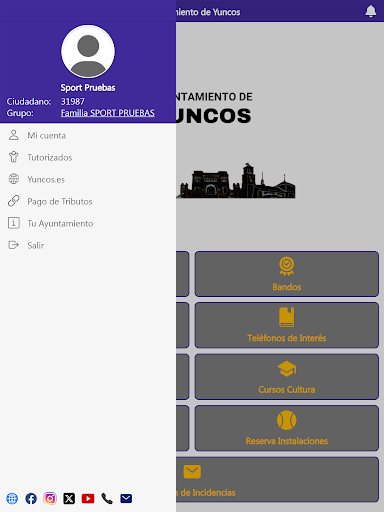Open Tu Ayuntamiento menu entry

tap(88, 223)
